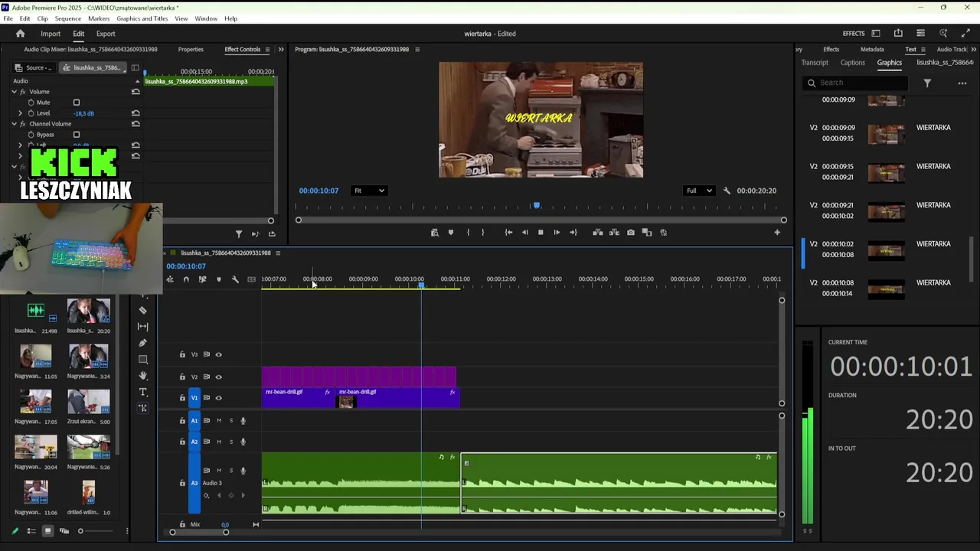Open Program monitor settings wrench

tap(727, 191)
